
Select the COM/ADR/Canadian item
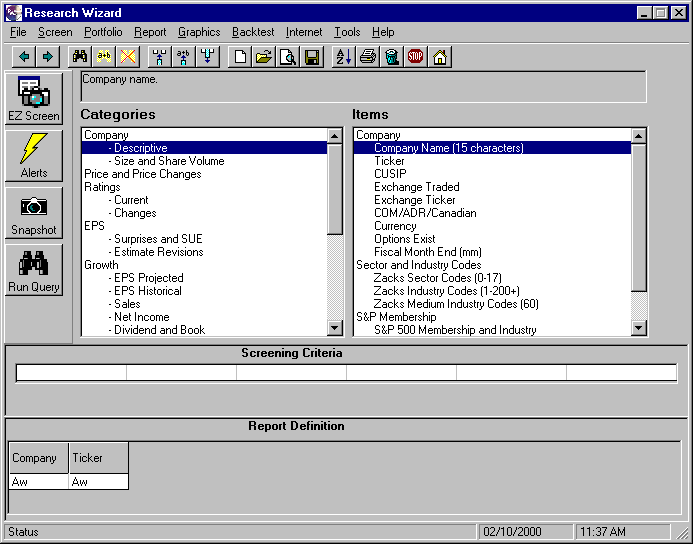pos(492,213)
